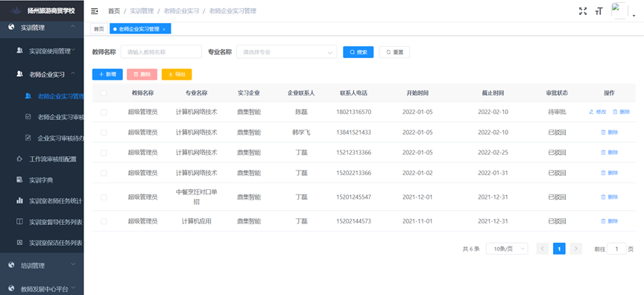Collapse sidebar with the hamburger menu icon
This screenshot has height=295, width=644.
coord(95,11)
